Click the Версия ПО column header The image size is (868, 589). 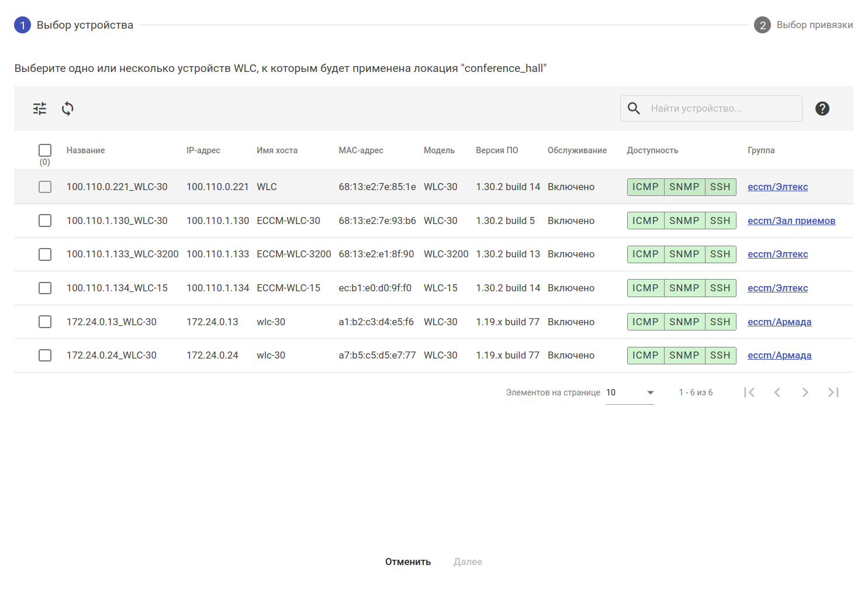497,150
